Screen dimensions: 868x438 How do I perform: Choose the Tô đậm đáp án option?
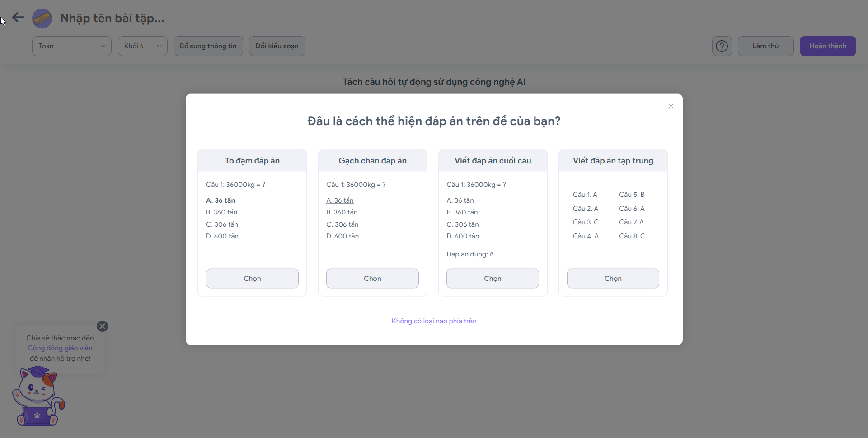252,279
